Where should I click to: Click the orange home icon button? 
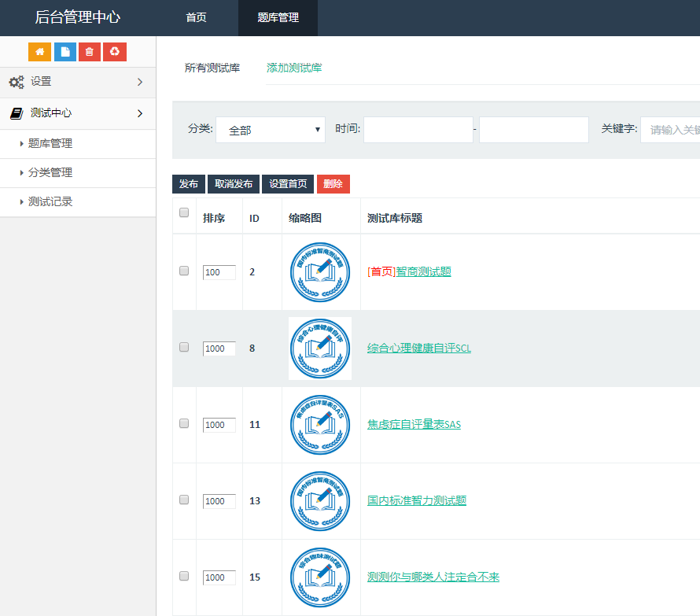(x=39, y=52)
